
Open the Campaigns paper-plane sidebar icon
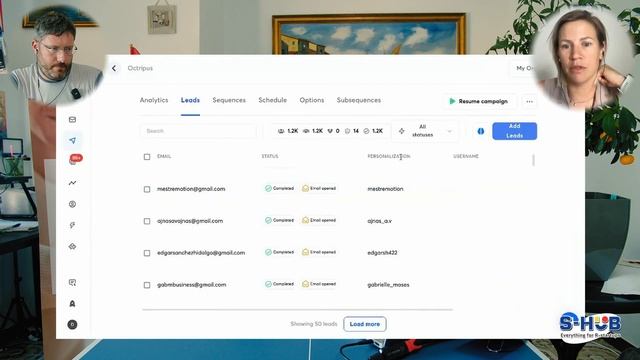coord(72,140)
